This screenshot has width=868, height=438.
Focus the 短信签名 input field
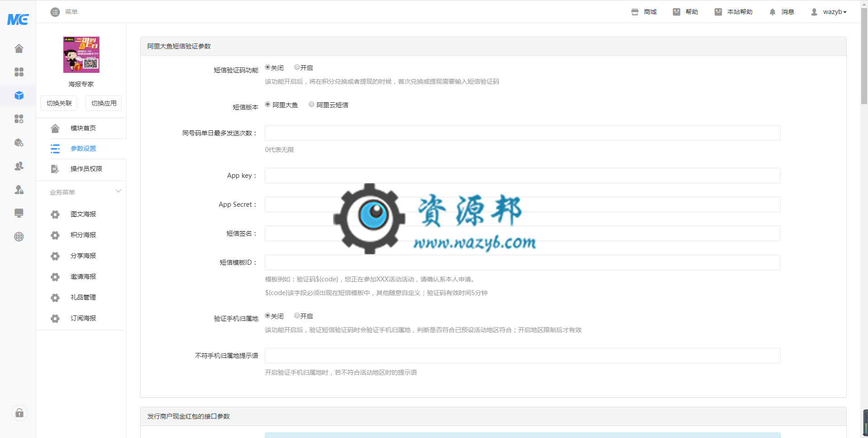(523, 233)
